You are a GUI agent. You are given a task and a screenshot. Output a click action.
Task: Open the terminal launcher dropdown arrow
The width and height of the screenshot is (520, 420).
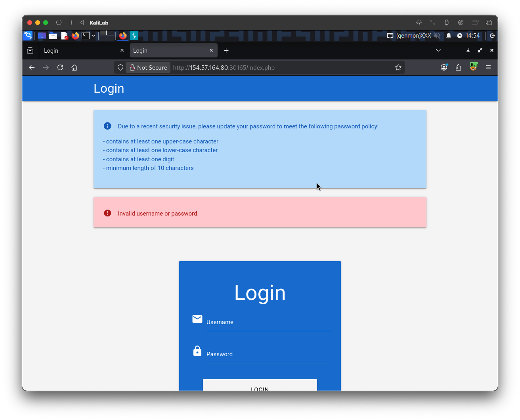click(94, 36)
